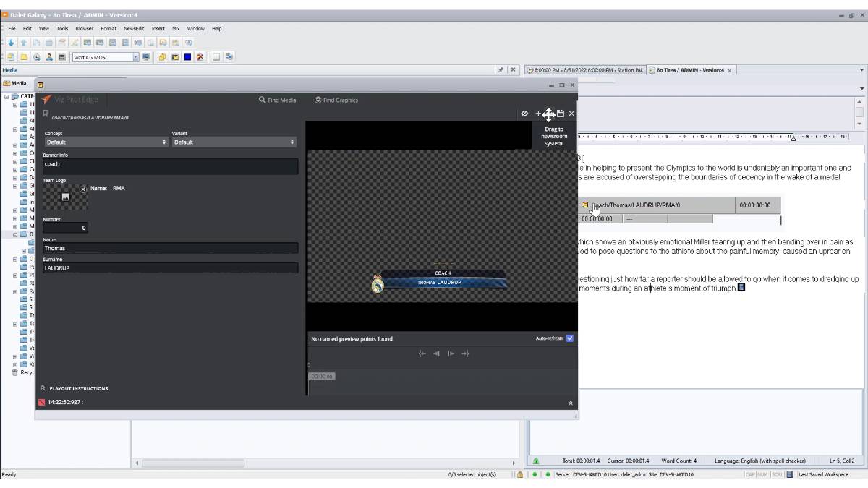Click the lock icon in the status bar
The height and width of the screenshot is (488, 868).
tap(520, 474)
